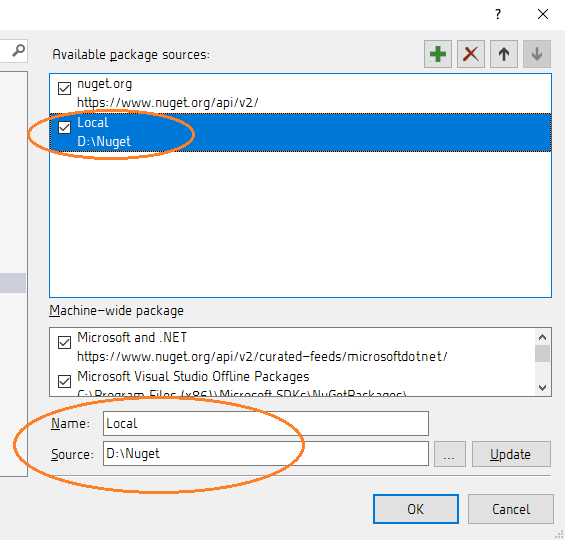Toggle Microsoft Visual Studio Offline Packages checkbox
Viewport: 565px width, 540px height.
(x=64, y=381)
